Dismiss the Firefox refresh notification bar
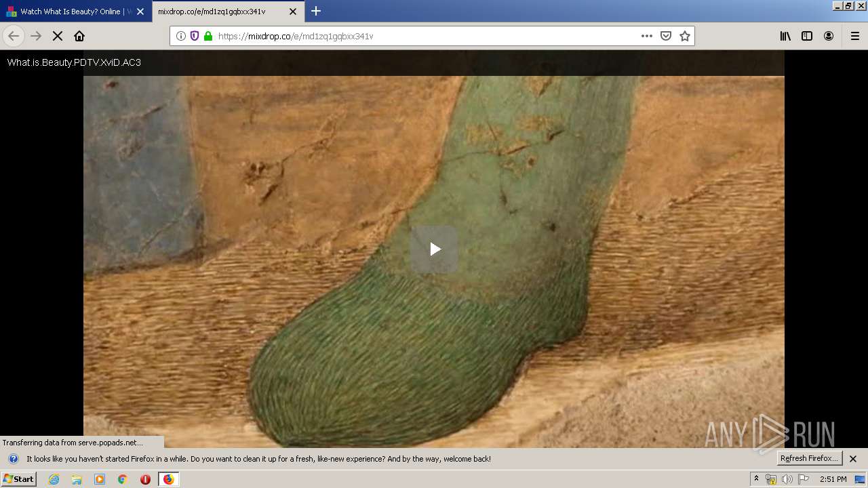The image size is (868, 488). pyautogui.click(x=853, y=459)
